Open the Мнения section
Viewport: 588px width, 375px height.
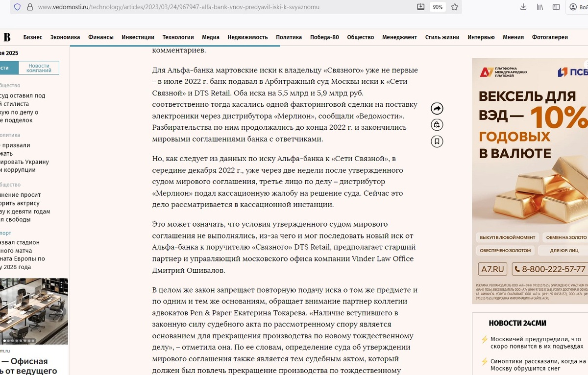(513, 37)
